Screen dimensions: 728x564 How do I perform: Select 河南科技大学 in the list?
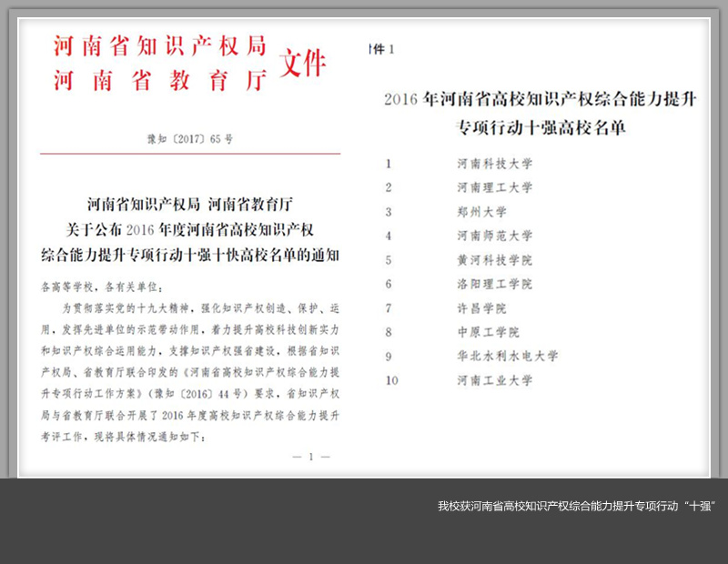(494, 164)
